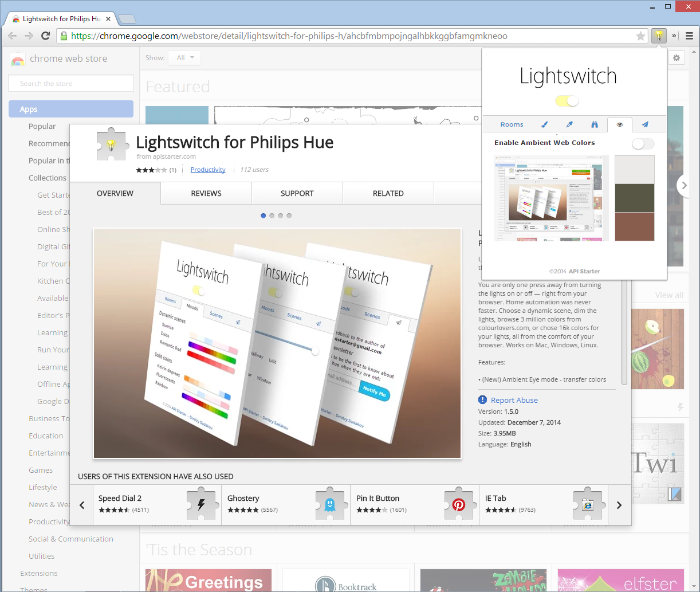Image resolution: width=700 pixels, height=592 pixels.
Task: Select third screenshot carousel dot
Action: [x=281, y=215]
